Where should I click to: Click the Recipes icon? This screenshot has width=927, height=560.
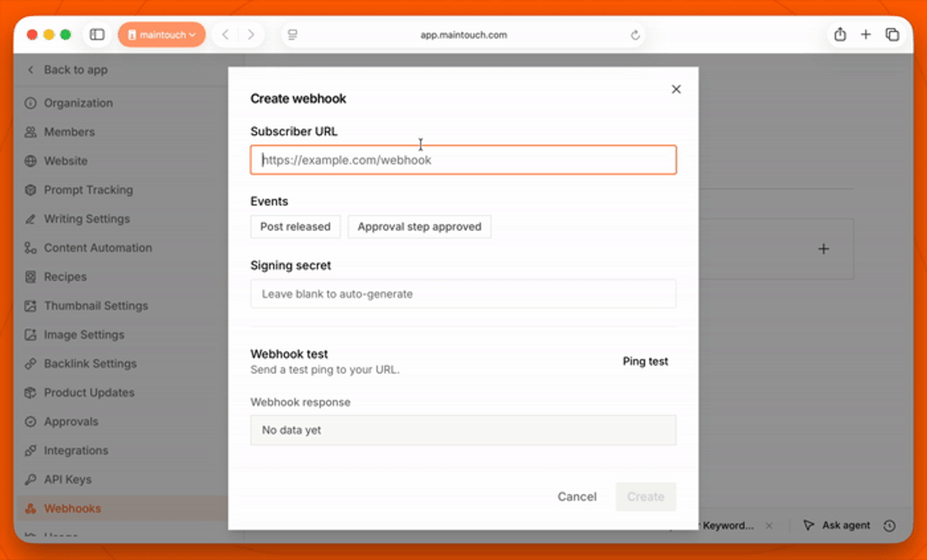click(x=30, y=277)
